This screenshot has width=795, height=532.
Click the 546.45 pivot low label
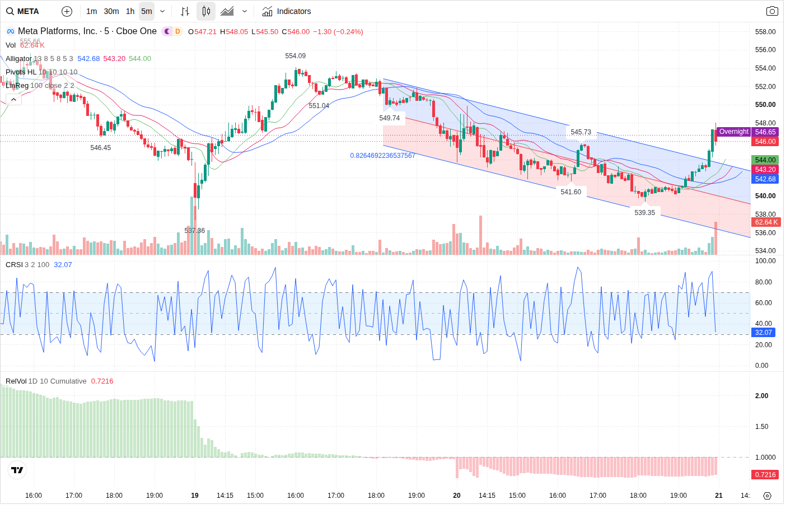coord(101,148)
